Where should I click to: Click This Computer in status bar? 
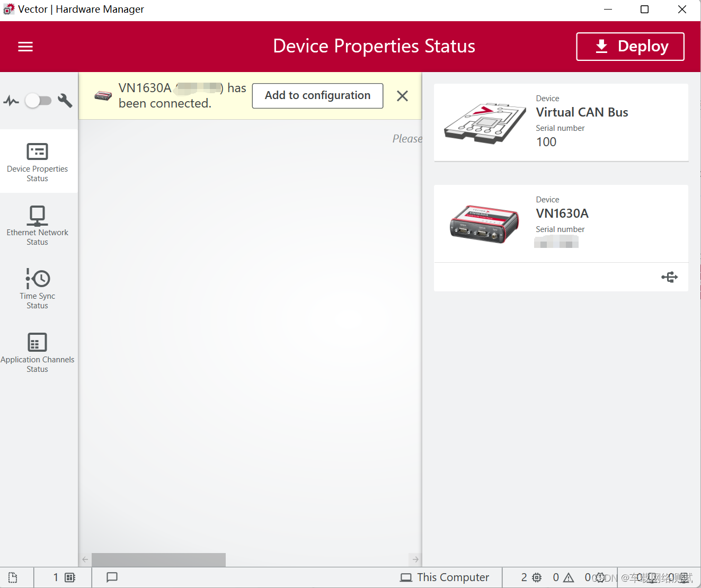pyautogui.click(x=444, y=577)
